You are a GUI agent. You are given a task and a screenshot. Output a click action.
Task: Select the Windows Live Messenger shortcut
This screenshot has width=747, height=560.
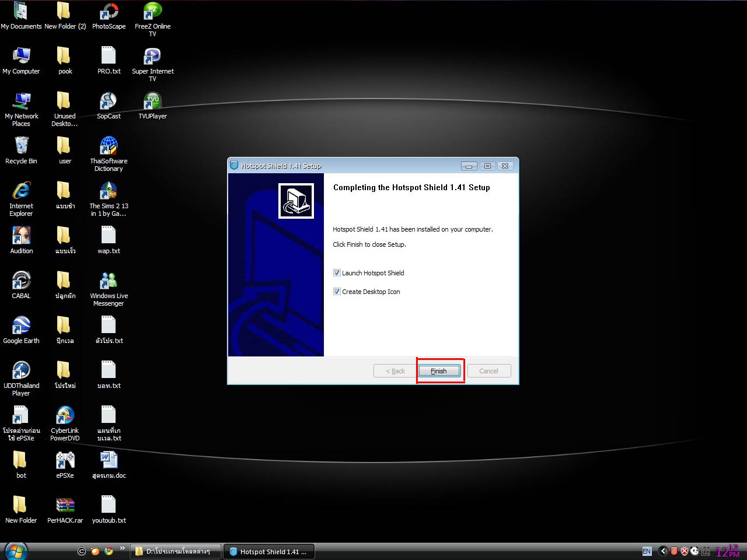(x=109, y=289)
